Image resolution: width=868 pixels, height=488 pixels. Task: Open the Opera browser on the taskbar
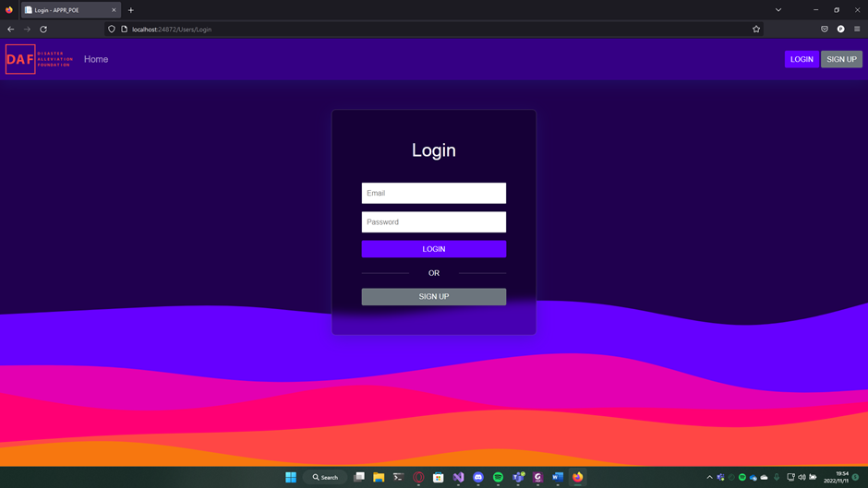coord(418,477)
